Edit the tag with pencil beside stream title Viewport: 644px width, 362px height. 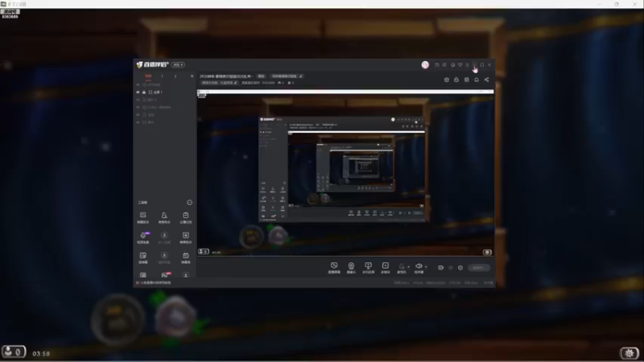click(x=287, y=76)
